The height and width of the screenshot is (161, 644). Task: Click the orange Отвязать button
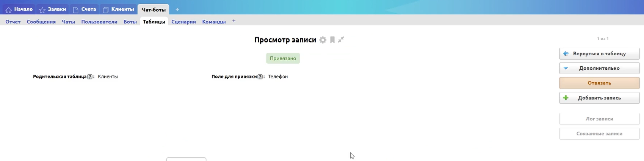599,83
